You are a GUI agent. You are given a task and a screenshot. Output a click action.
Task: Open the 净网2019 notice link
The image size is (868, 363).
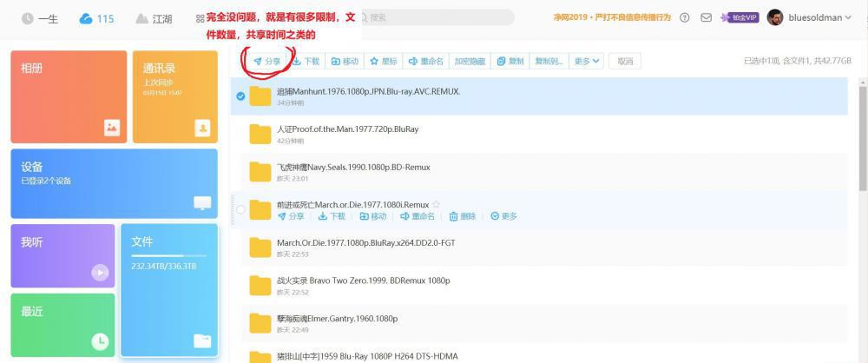click(612, 17)
